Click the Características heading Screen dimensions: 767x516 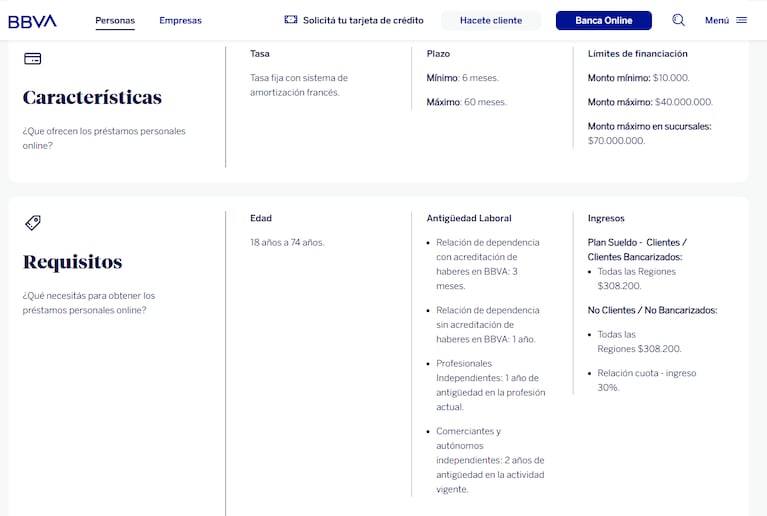pos(92,98)
